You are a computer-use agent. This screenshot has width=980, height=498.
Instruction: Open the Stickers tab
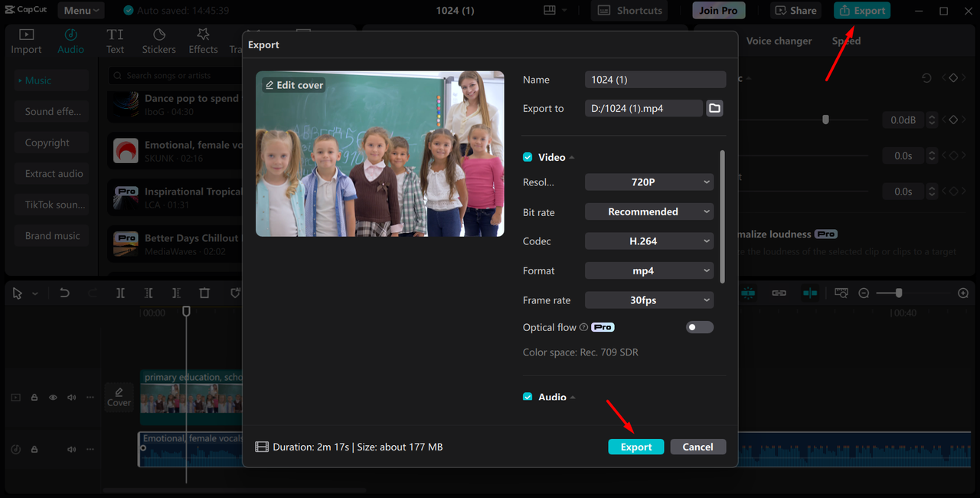pos(158,41)
